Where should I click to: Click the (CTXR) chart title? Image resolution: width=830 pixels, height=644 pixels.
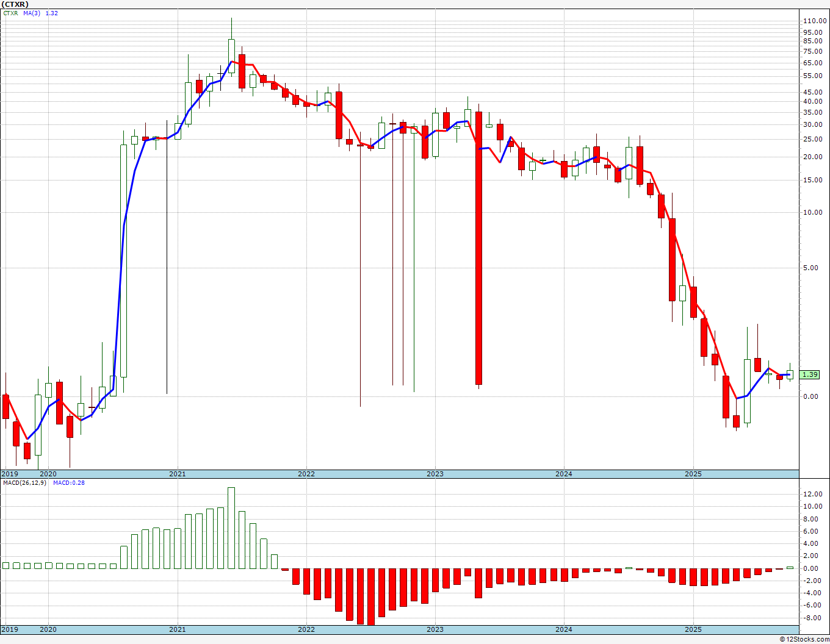(15, 4)
